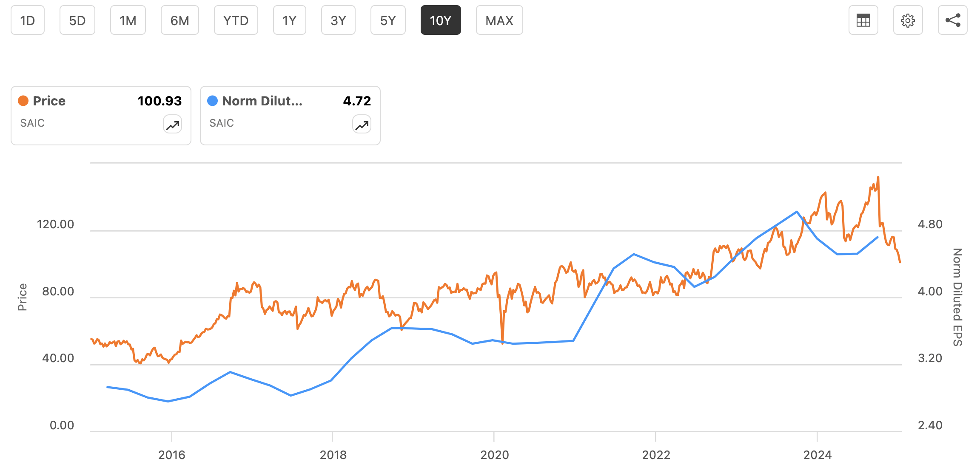This screenshot has width=980, height=476.
Task: Switch to 6M time range
Action: (179, 20)
